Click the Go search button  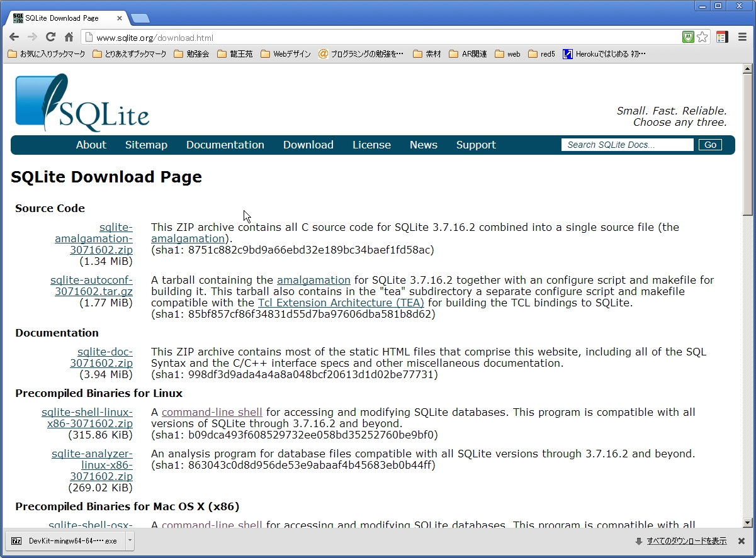pos(710,145)
